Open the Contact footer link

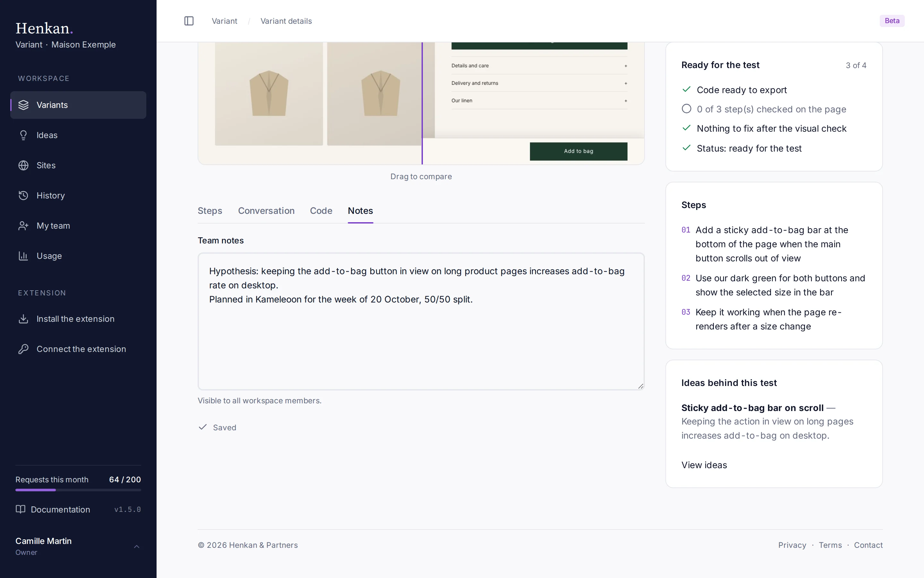868,545
